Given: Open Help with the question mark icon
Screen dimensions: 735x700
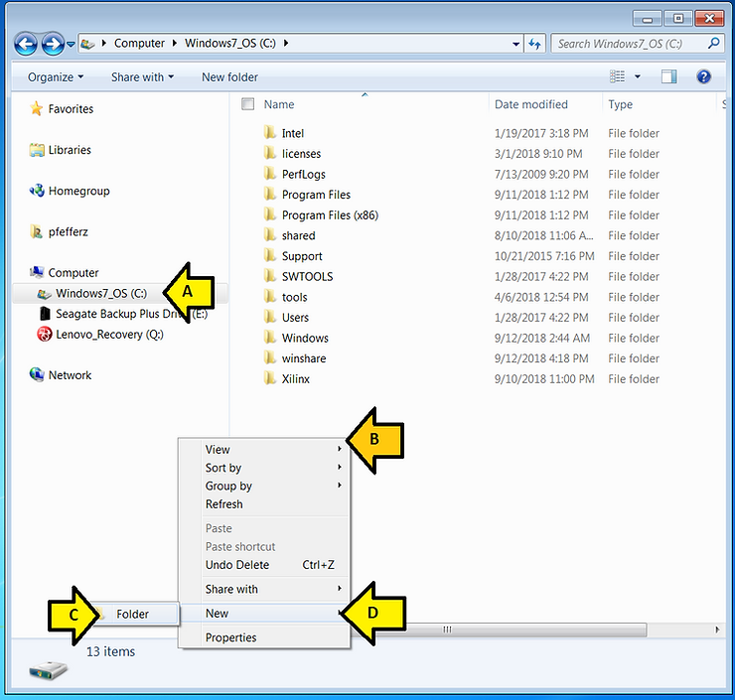Looking at the screenshot, I should point(703,76).
